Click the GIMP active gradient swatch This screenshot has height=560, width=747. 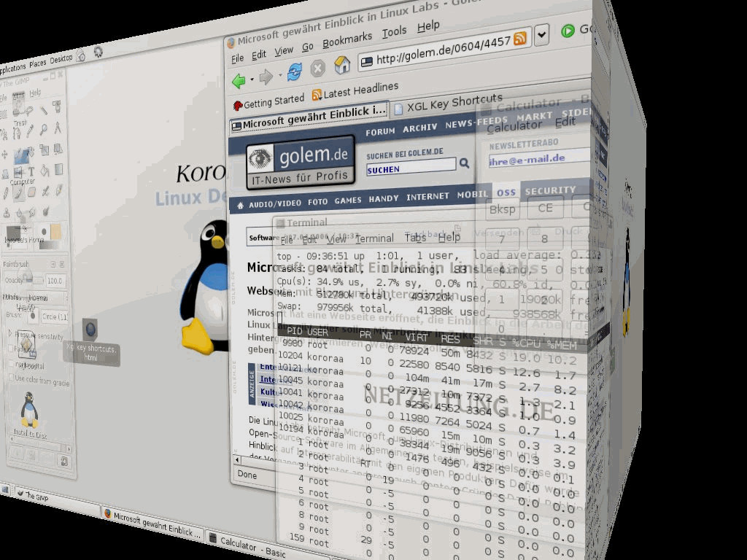[x=49, y=244]
